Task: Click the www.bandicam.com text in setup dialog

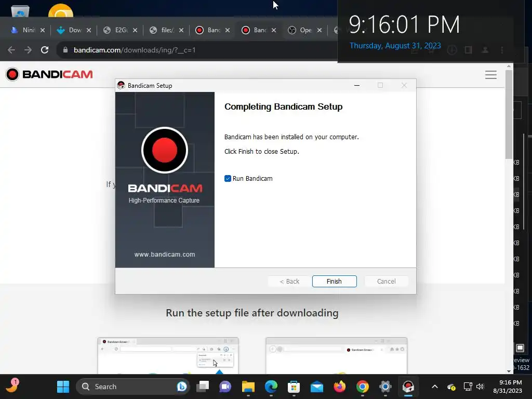Action: click(165, 255)
